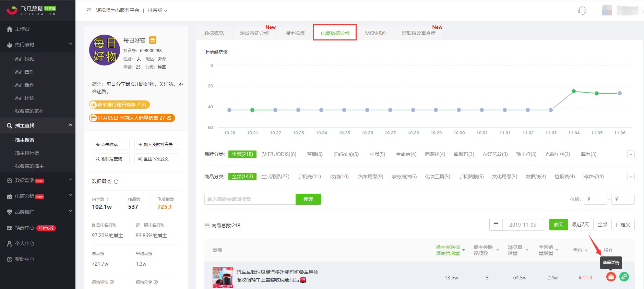
Task: Expand the 热门素材 sidebar section
Action: 38,45
